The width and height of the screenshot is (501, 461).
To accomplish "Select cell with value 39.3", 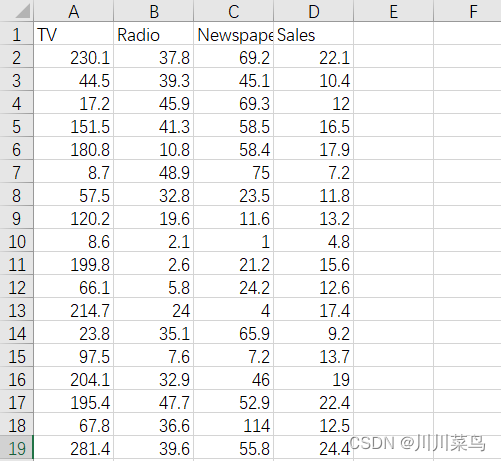I will (154, 80).
